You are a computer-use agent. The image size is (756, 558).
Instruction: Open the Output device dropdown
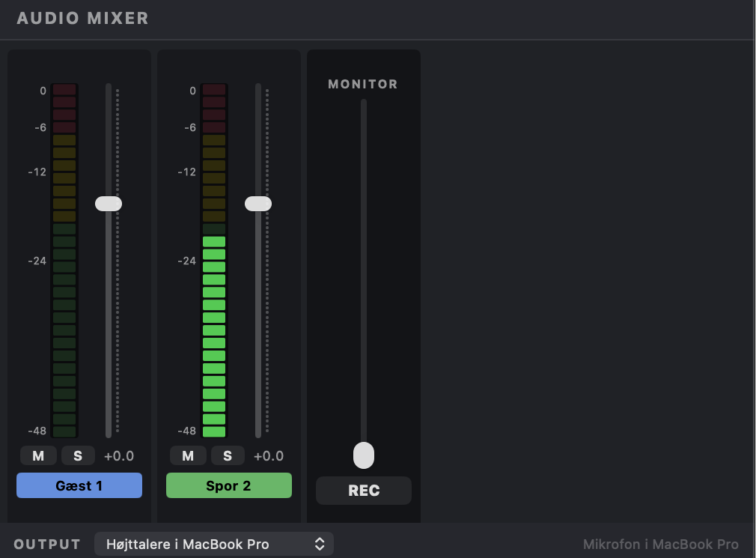coord(214,544)
